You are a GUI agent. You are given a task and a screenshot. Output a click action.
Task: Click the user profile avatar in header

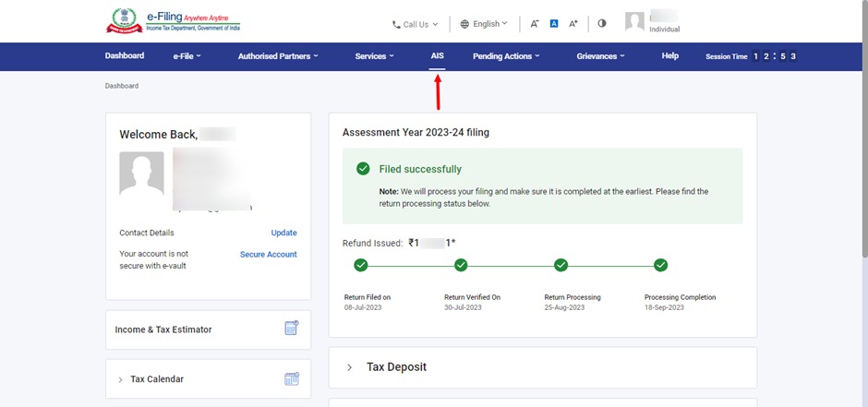[x=634, y=23]
